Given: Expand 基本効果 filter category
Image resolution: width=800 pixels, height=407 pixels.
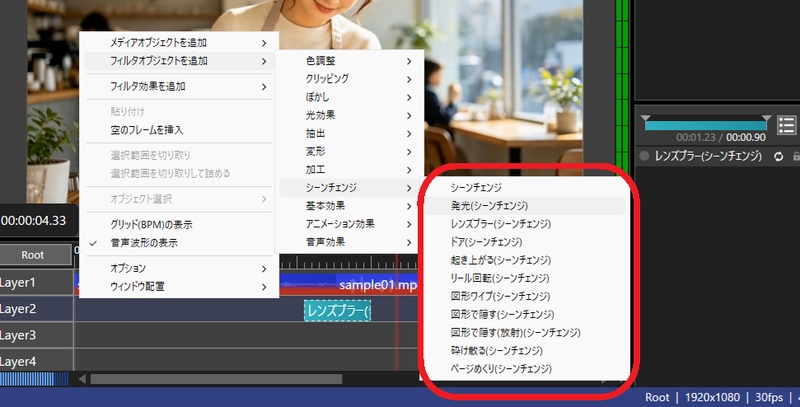Looking at the screenshot, I should click(349, 206).
